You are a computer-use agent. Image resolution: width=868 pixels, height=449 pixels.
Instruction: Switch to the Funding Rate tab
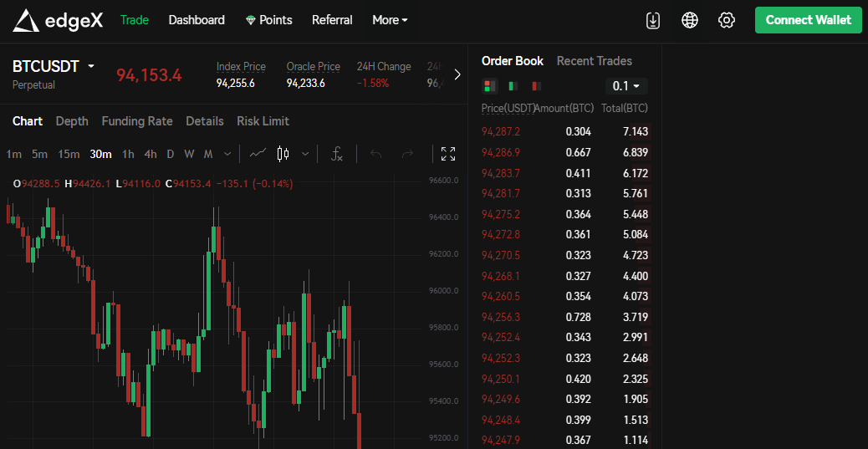[x=137, y=121]
